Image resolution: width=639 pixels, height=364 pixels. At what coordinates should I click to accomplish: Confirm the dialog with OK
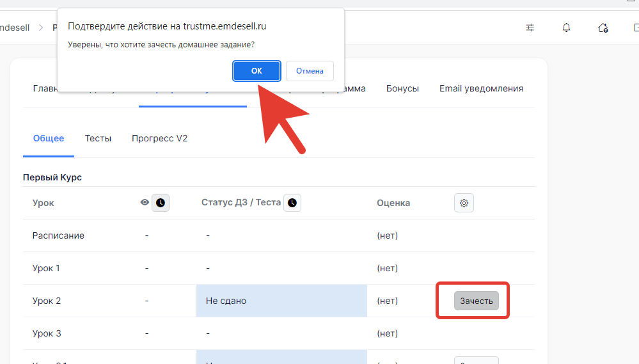256,71
